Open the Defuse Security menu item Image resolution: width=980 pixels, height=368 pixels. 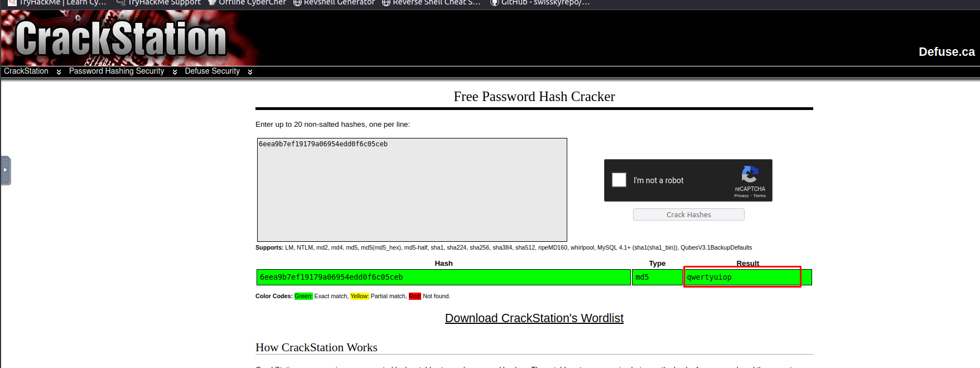[213, 71]
